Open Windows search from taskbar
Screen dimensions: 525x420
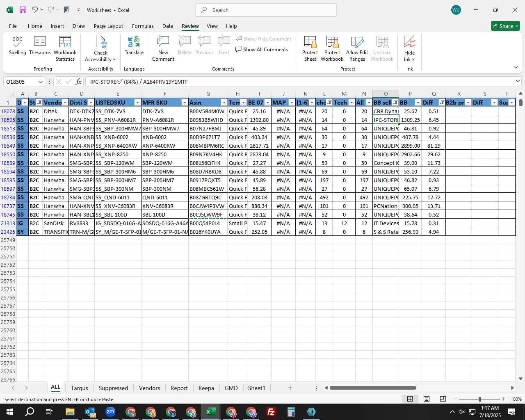[30, 412]
